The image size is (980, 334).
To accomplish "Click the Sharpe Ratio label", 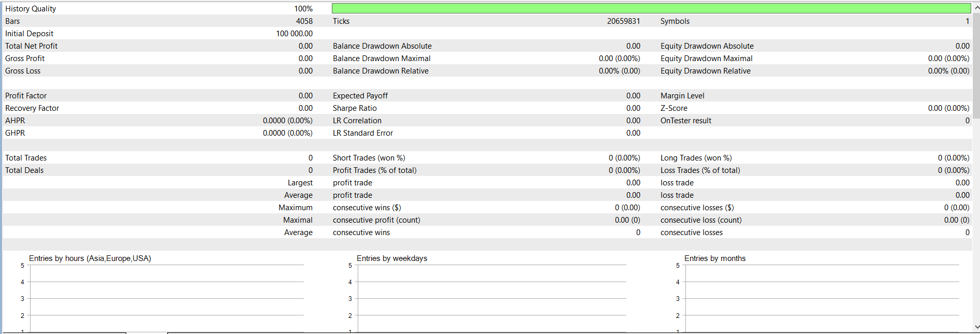I will 355,108.
